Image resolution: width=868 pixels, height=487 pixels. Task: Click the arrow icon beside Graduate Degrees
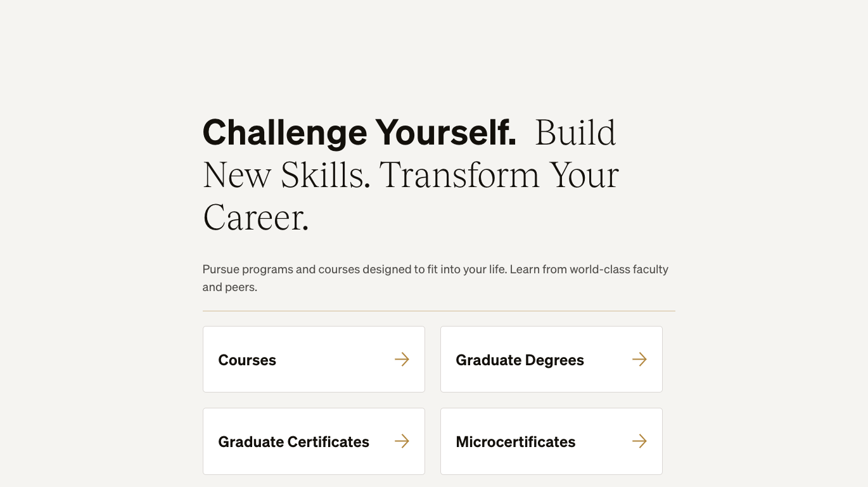tap(639, 360)
